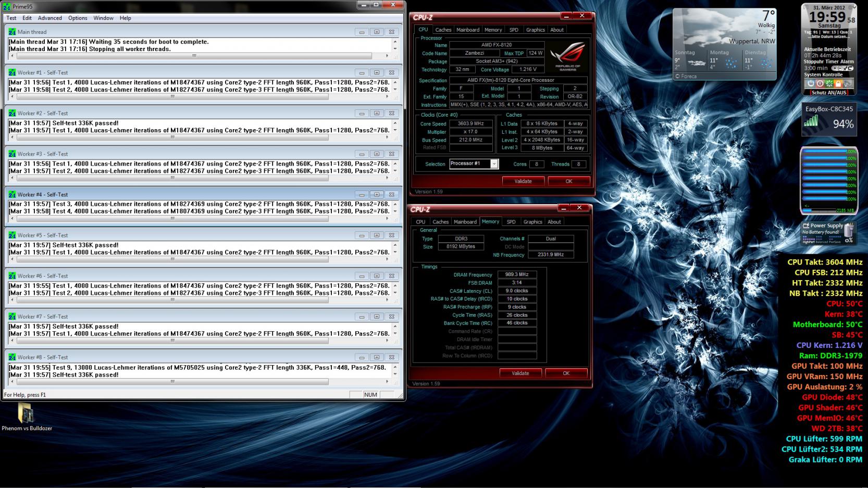This screenshot has height=488, width=868.
Task: Click Wuppertal, NRW in the weather gadget
Action: point(752,41)
